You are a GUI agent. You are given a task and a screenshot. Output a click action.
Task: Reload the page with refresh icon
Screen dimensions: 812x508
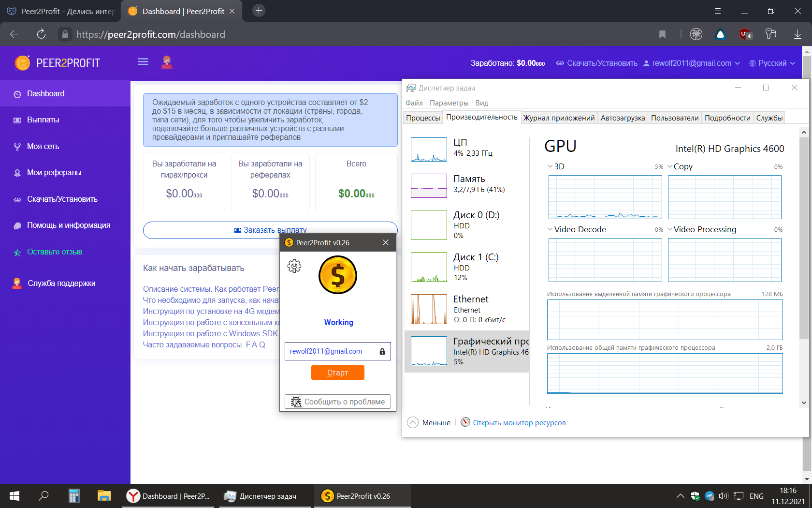[x=41, y=34]
